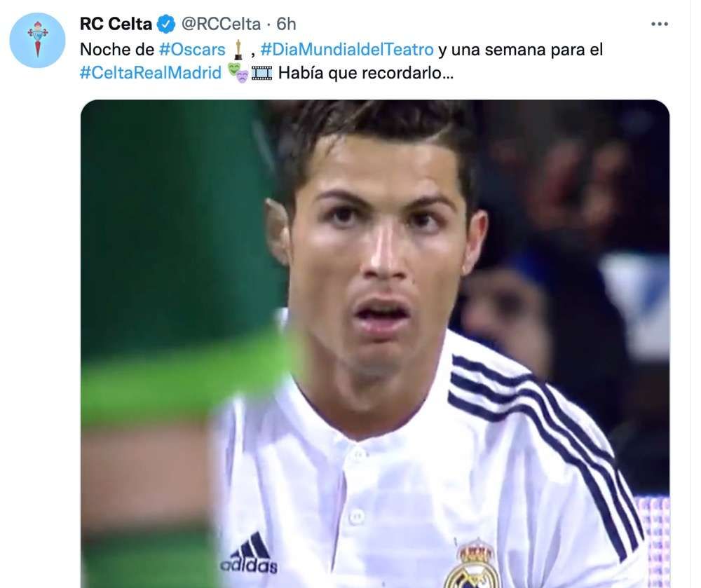The image size is (701, 588).
Task: Open the three-dot more options menu
Action: (660, 24)
